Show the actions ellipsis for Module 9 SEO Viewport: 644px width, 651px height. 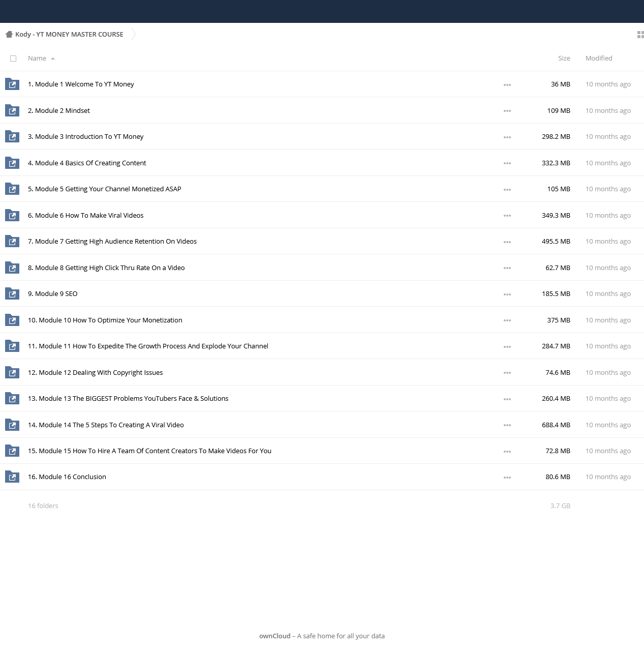507,294
